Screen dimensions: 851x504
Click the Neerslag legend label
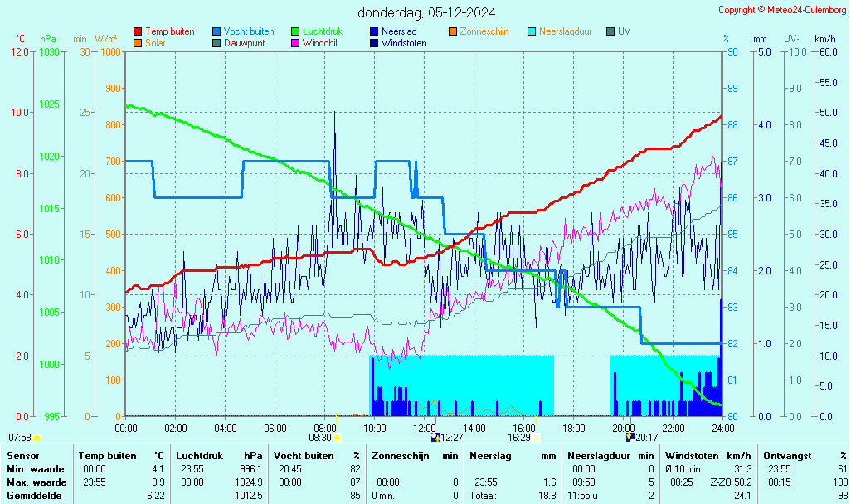coord(399,31)
